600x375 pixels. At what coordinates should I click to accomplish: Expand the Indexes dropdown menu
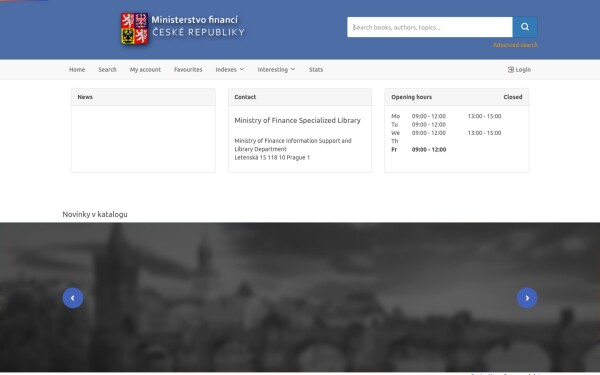(230, 69)
